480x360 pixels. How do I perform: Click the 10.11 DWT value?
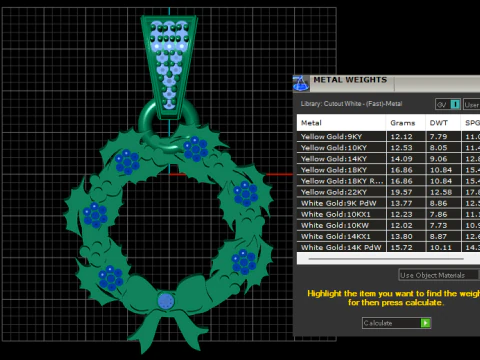click(441, 247)
